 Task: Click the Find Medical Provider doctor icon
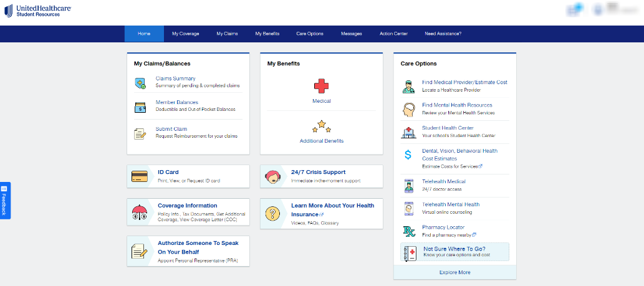click(408, 87)
